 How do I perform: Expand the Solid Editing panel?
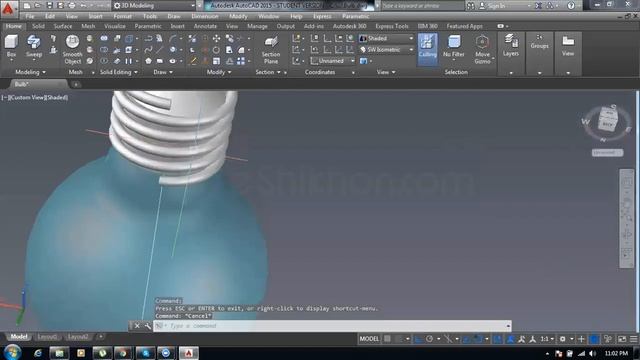coord(119,72)
